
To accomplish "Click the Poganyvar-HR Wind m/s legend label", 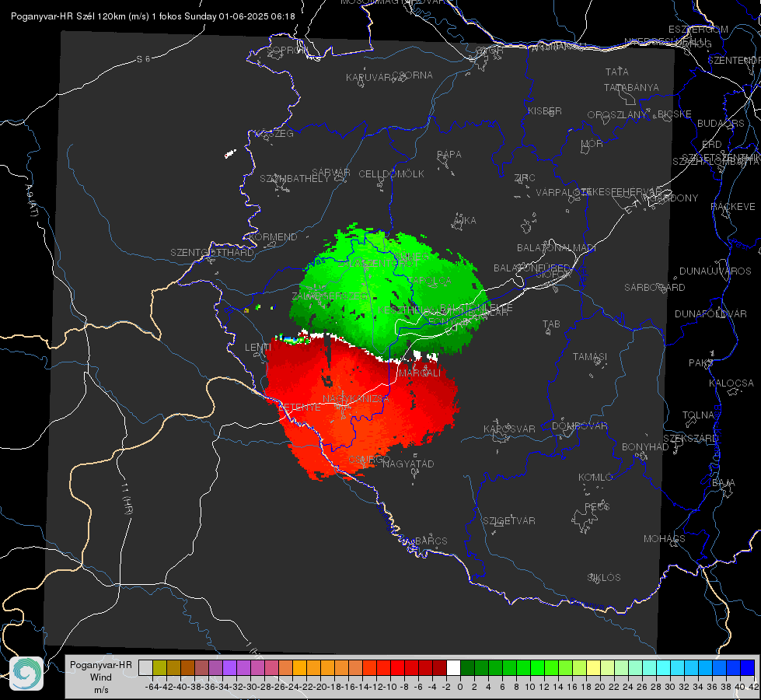I will pos(101,677).
